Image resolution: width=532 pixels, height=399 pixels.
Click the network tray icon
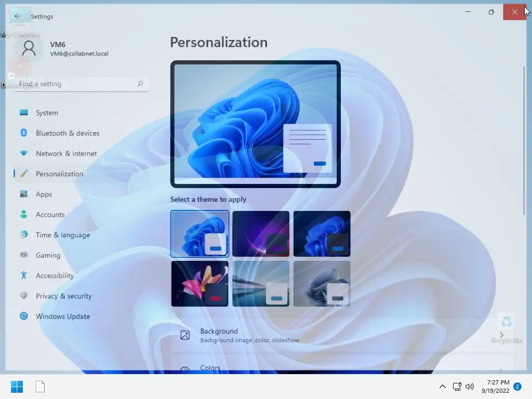point(457,387)
